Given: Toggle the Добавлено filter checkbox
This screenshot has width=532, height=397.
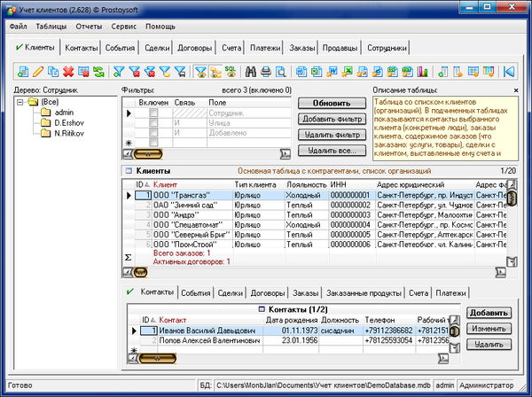Looking at the screenshot, I should [153, 134].
